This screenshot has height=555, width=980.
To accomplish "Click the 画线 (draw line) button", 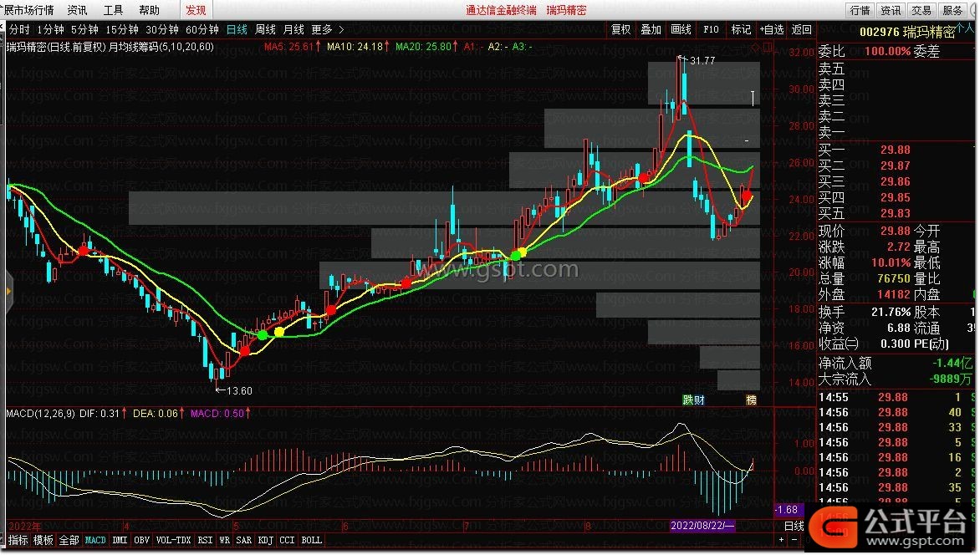I will [681, 29].
